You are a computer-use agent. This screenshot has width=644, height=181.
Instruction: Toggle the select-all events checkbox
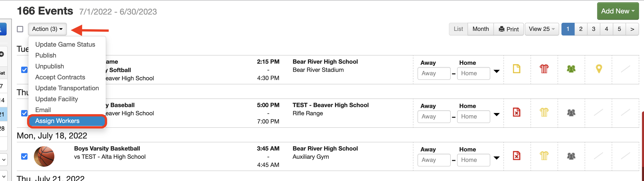[x=20, y=29]
